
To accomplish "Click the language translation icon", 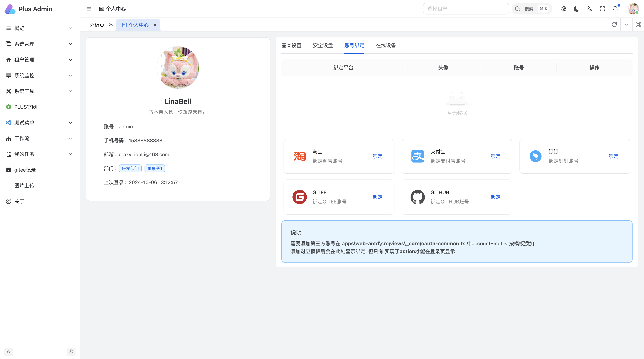I will [x=589, y=9].
